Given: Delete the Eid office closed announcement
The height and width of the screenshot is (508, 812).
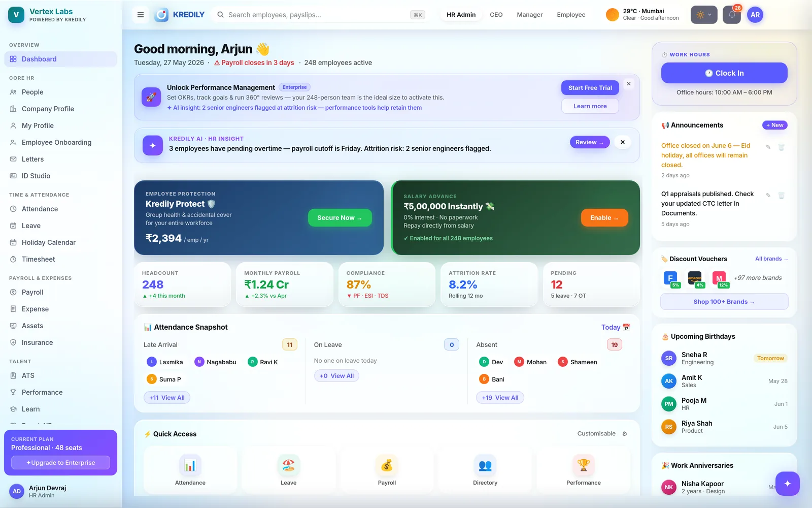Looking at the screenshot, I should click(782, 147).
